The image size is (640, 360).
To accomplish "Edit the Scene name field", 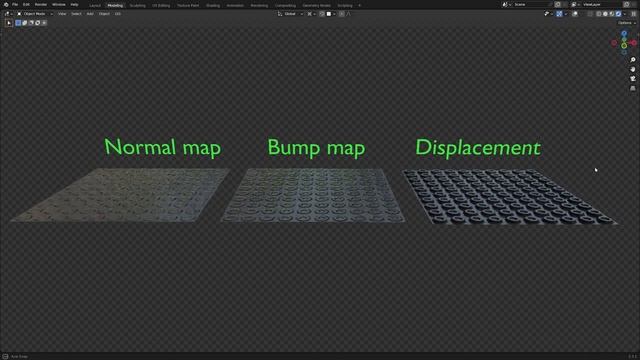I will click(x=533, y=4).
